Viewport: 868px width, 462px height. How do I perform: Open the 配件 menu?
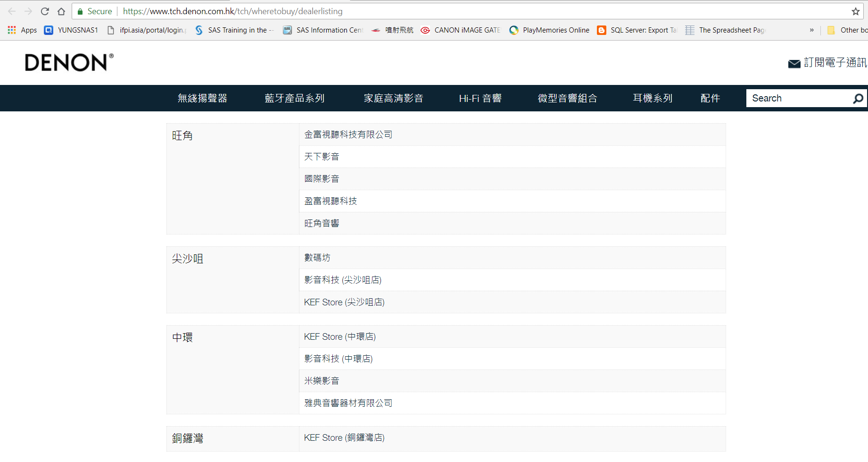(710, 98)
